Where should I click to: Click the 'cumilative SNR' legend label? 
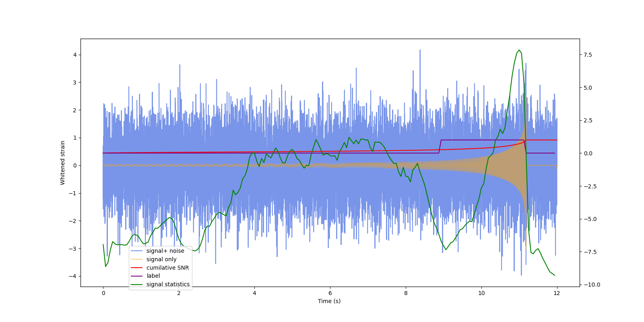pyautogui.click(x=167, y=268)
